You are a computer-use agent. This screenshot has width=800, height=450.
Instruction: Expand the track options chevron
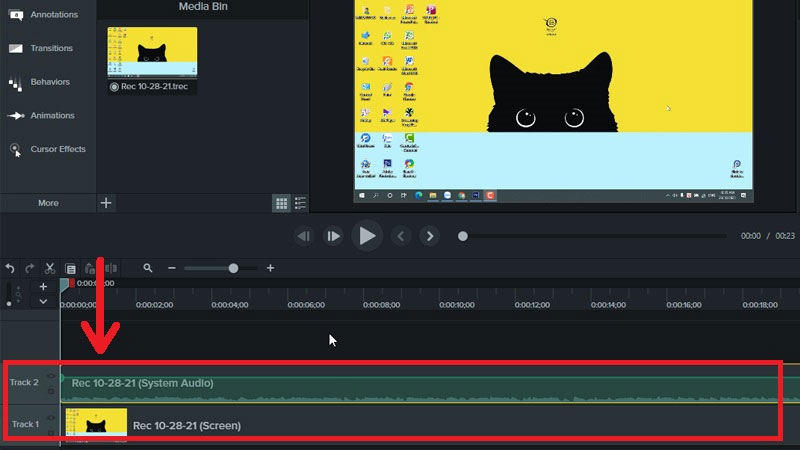click(x=43, y=301)
